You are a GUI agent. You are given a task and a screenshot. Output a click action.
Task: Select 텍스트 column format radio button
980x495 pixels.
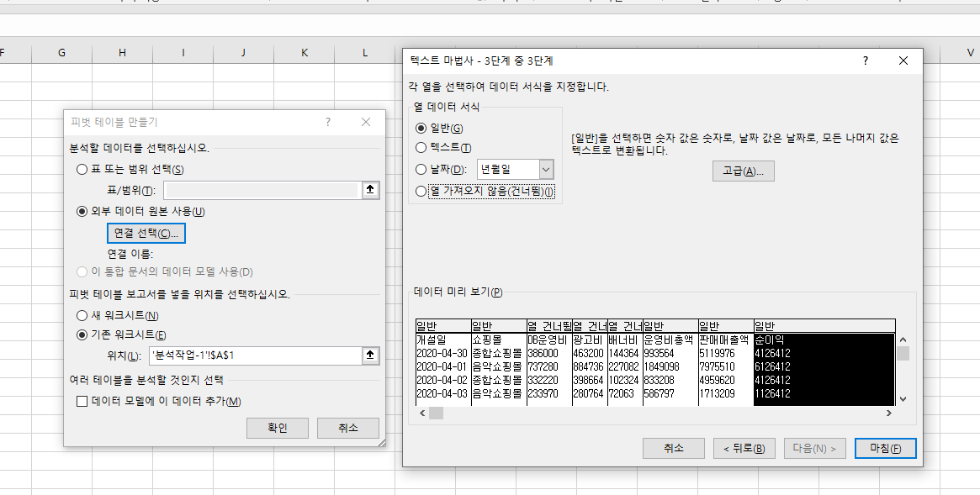(421, 148)
